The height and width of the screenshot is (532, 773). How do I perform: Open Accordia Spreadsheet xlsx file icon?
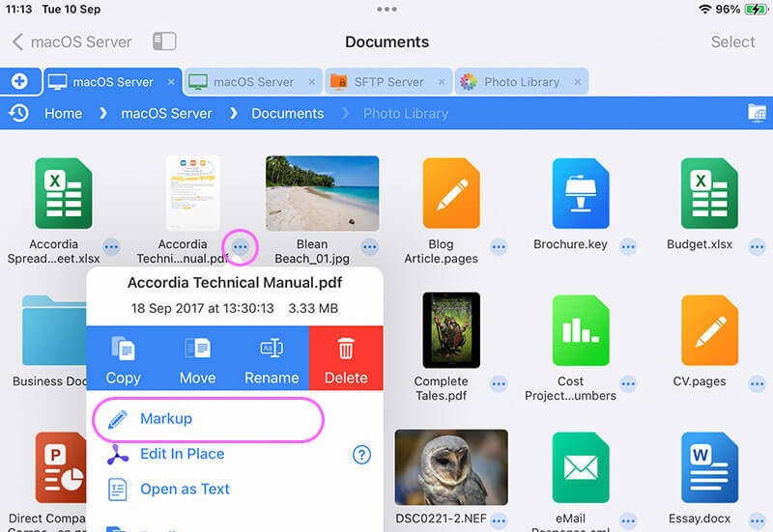pos(64,193)
